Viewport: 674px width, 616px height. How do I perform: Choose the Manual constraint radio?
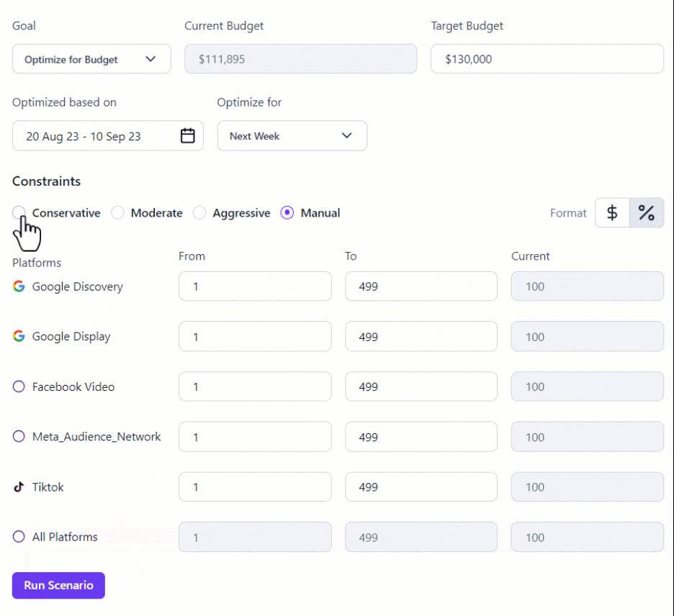click(x=287, y=212)
